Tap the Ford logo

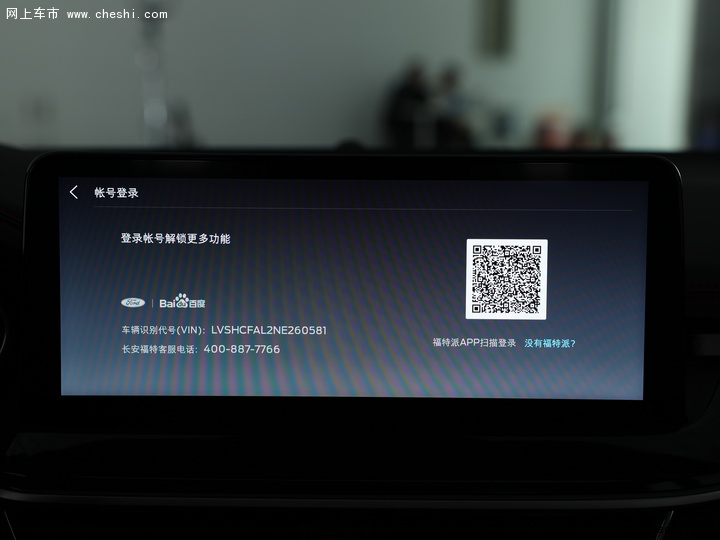133,303
